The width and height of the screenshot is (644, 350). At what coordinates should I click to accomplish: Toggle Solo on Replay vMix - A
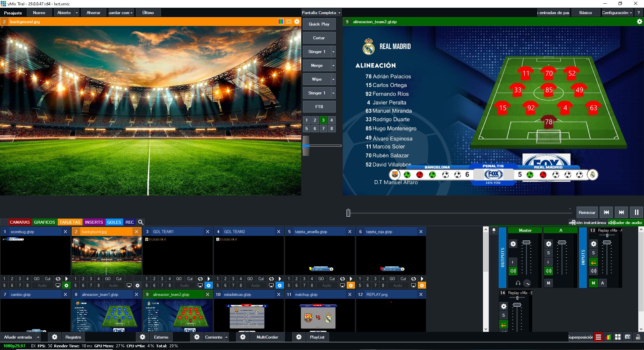[593, 253]
